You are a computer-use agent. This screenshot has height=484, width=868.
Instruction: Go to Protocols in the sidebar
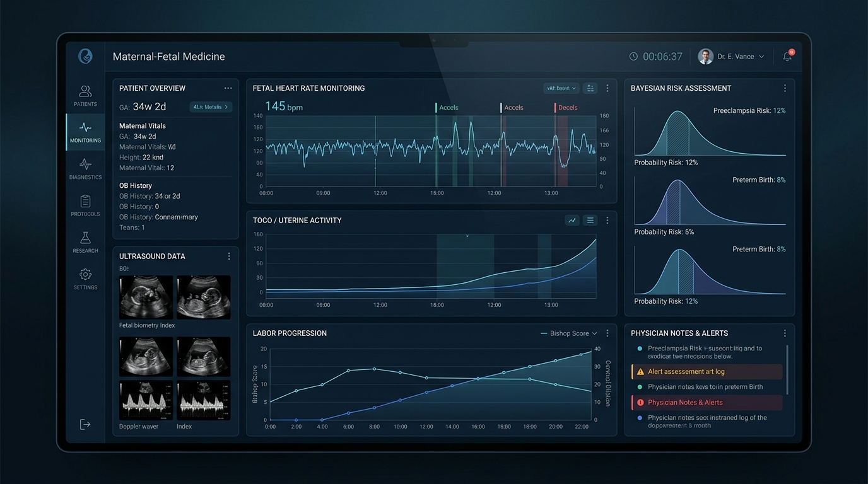[x=85, y=206]
